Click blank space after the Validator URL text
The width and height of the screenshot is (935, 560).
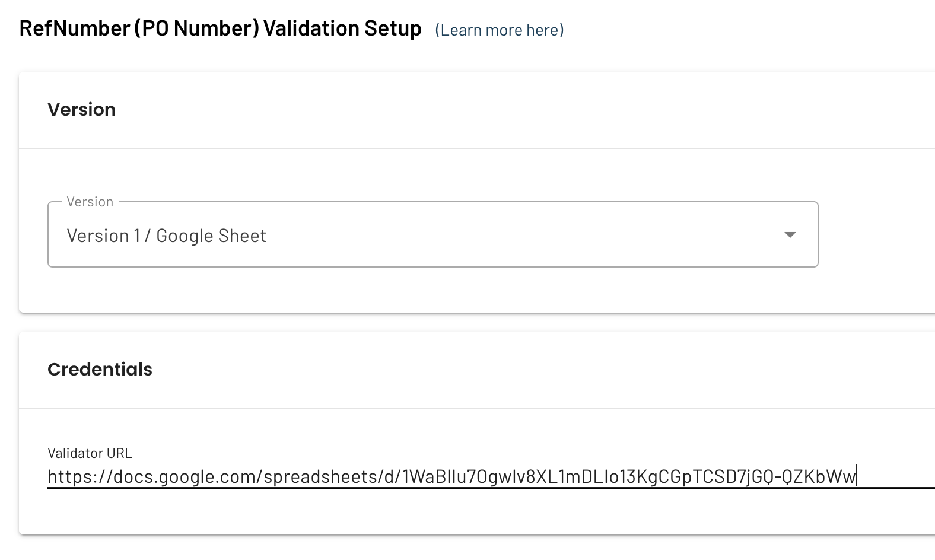click(x=896, y=476)
